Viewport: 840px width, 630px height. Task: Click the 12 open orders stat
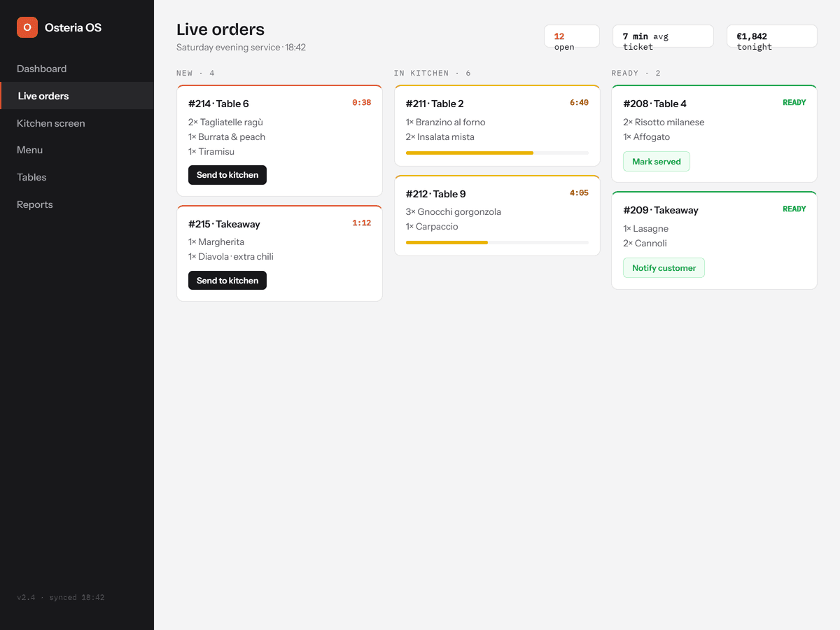point(572,36)
